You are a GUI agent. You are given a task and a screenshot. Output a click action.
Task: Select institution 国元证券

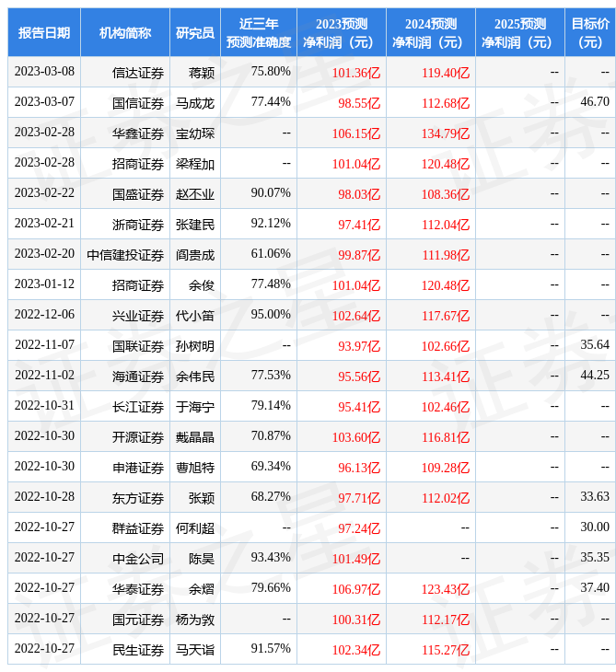click(137, 620)
